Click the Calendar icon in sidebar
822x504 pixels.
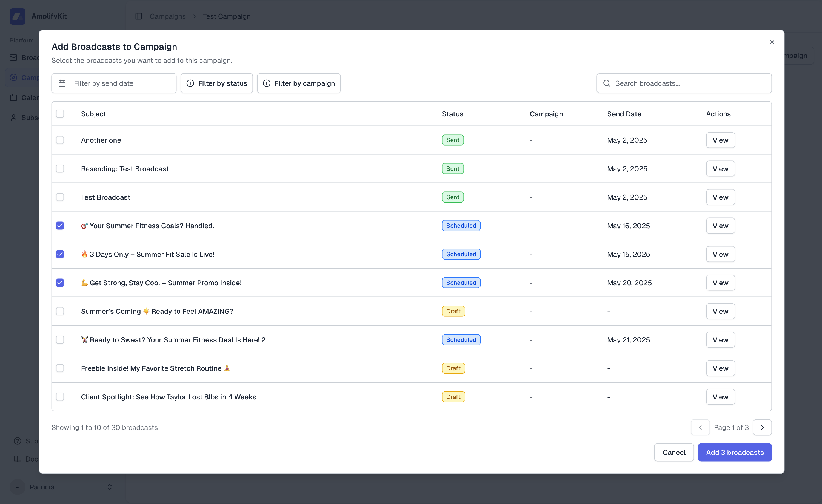(x=14, y=98)
